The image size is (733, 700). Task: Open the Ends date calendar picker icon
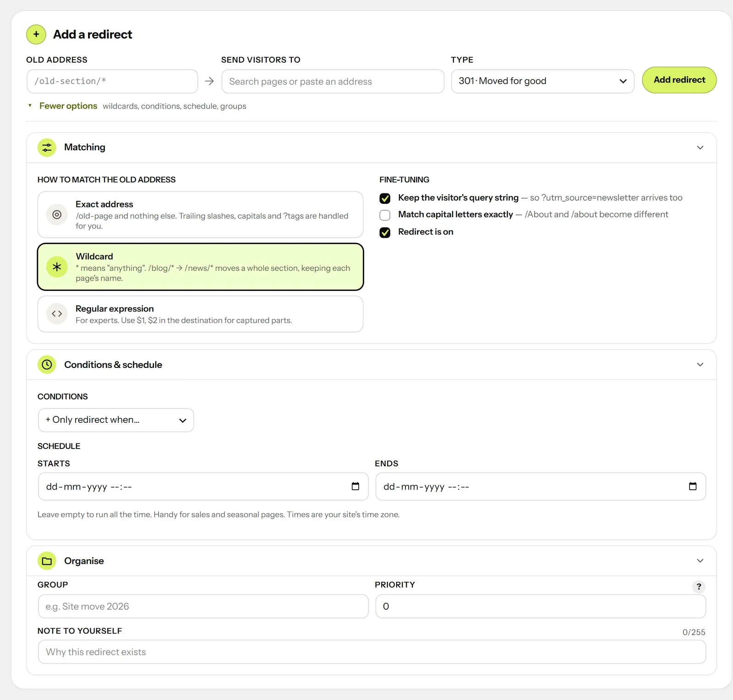coord(693,487)
